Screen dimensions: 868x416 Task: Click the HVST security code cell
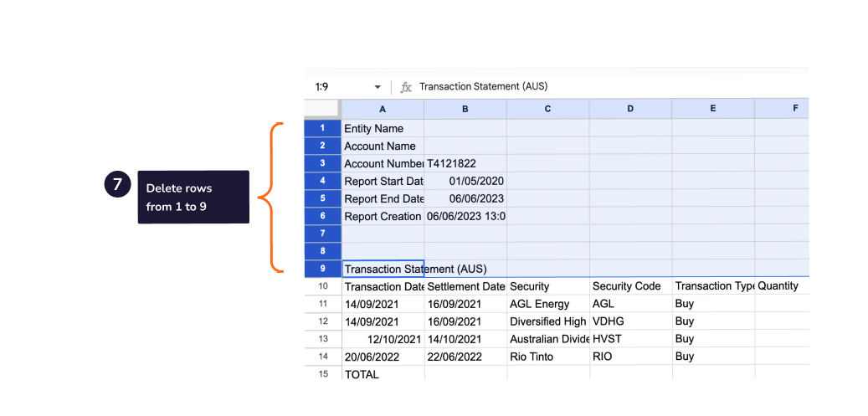point(630,339)
